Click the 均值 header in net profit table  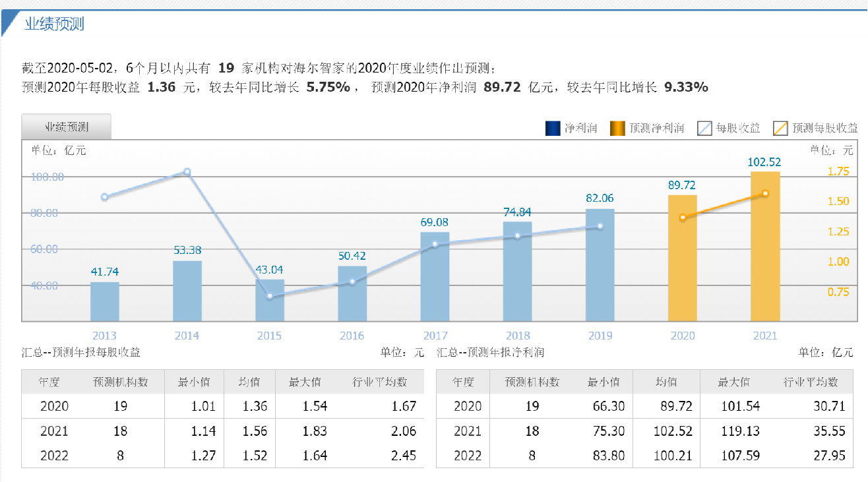666,382
